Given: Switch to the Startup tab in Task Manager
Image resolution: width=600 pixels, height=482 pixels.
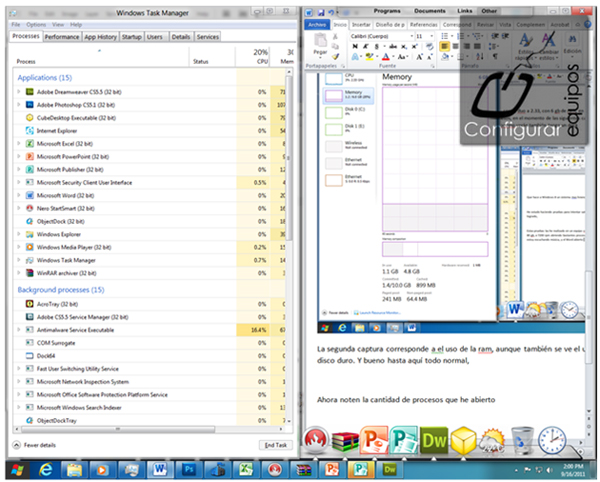Looking at the screenshot, I should click(132, 37).
